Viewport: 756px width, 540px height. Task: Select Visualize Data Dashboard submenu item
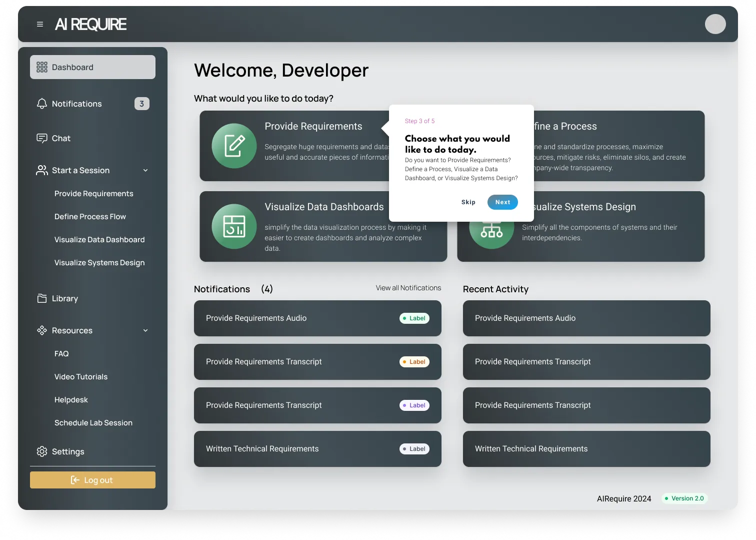coord(99,240)
